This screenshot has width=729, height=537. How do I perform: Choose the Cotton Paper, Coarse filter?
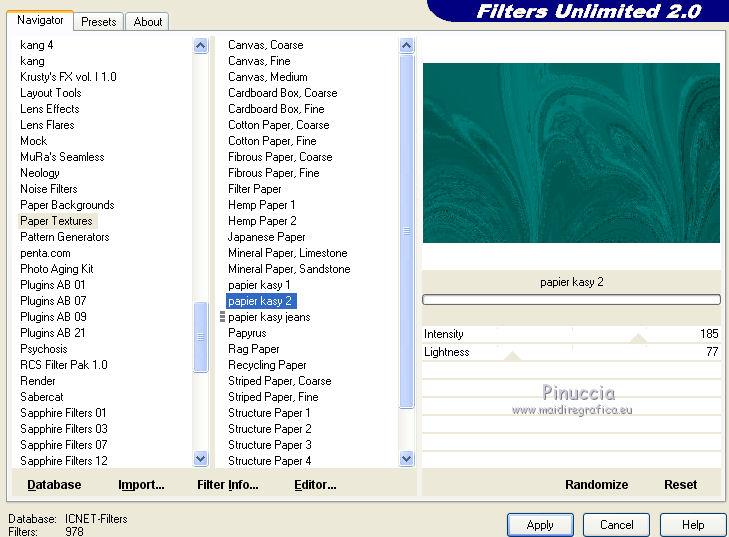pos(278,125)
